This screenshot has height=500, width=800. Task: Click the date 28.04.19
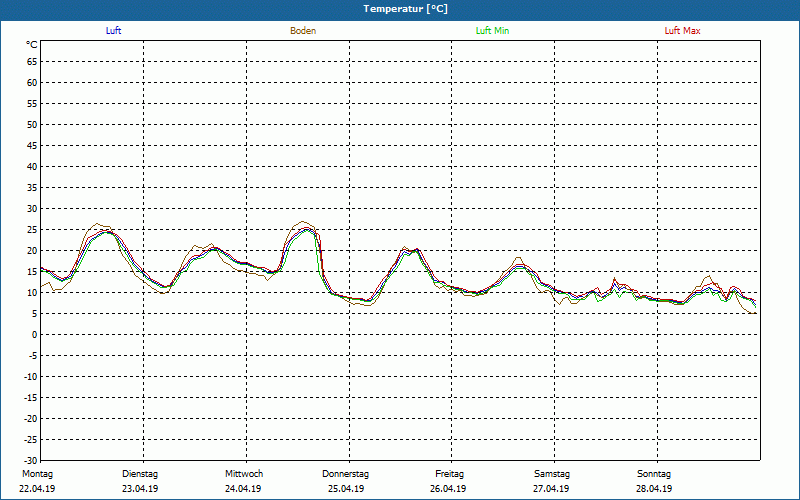coord(654,489)
